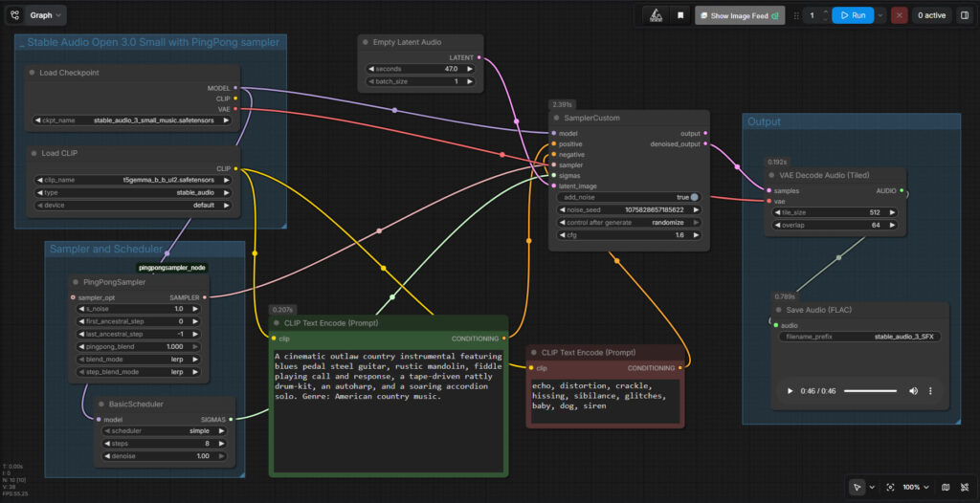Click the Run button

853,15
